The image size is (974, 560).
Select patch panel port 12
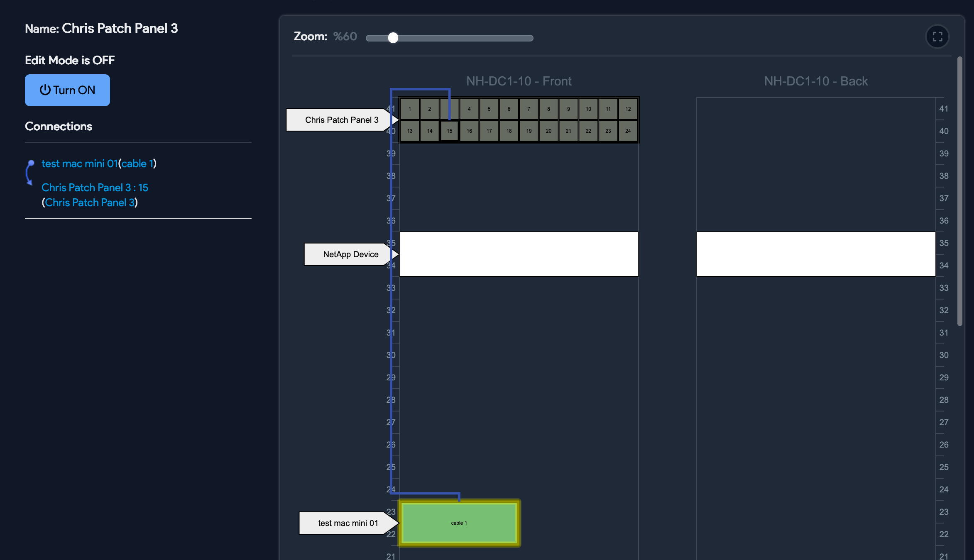click(x=628, y=109)
